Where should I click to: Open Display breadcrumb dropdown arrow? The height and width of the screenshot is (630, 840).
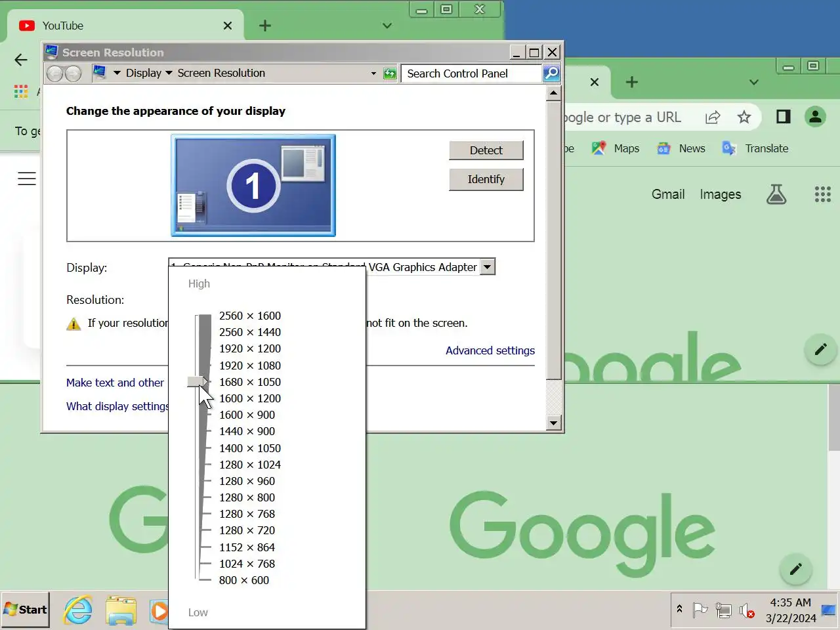coord(117,73)
